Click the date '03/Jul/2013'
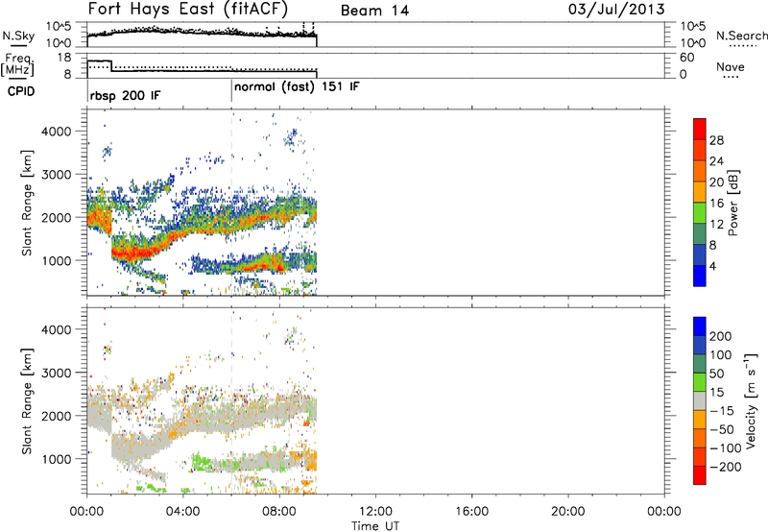The width and height of the screenshot is (768, 532). [x=616, y=10]
